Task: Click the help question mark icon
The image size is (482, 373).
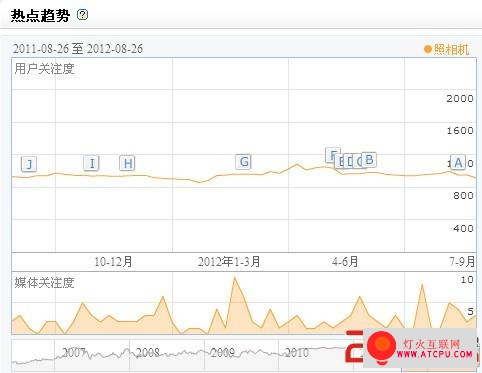Action: click(82, 15)
